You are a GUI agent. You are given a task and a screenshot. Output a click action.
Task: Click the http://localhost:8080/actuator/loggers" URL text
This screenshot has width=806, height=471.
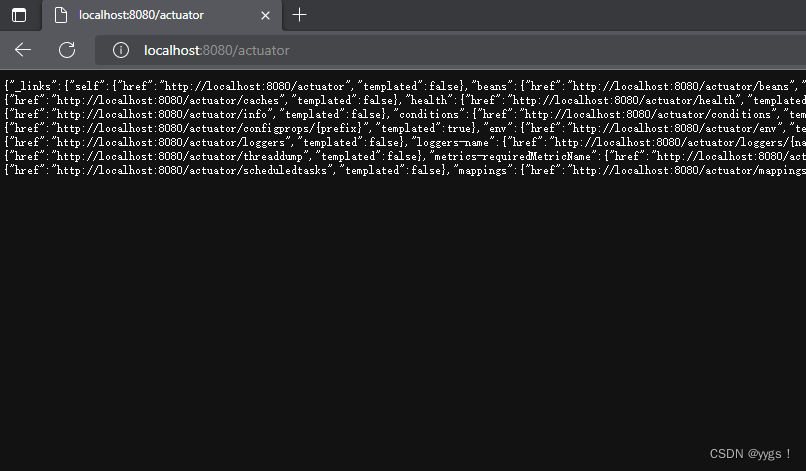tap(171, 142)
